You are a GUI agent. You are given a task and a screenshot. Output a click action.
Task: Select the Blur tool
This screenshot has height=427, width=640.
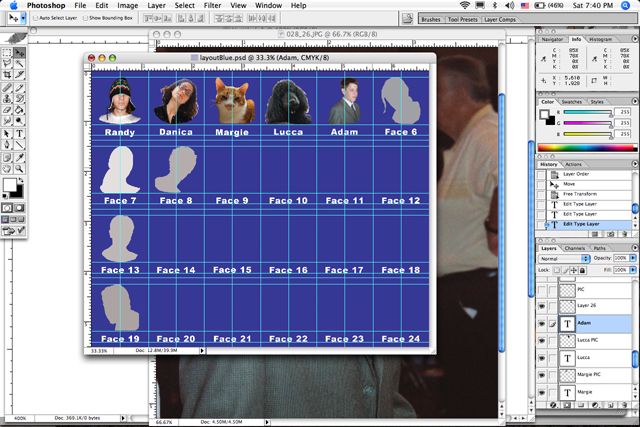(7, 121)
